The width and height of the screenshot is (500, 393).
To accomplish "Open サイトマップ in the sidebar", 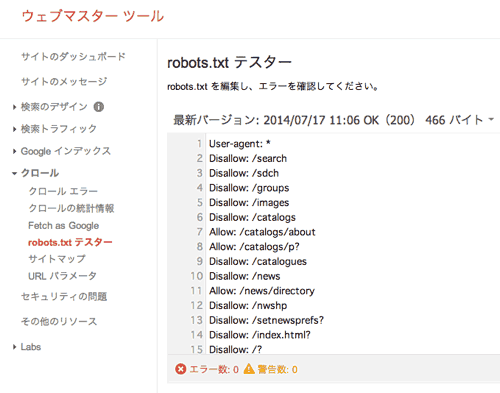I will [57, 259].
